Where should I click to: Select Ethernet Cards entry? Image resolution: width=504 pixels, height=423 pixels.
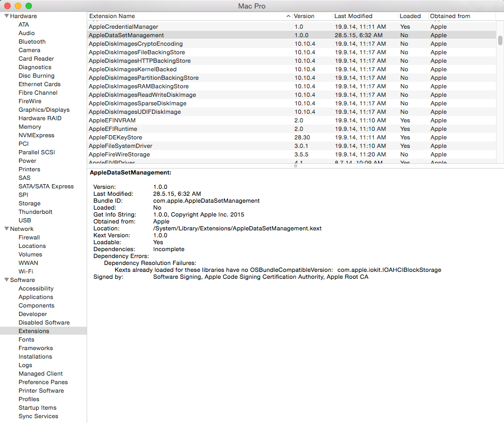[39, 84]
